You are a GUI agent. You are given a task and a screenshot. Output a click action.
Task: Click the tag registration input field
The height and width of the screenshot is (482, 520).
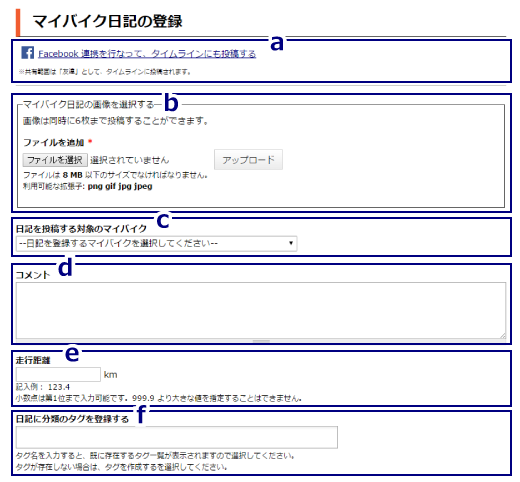(177, 437)
